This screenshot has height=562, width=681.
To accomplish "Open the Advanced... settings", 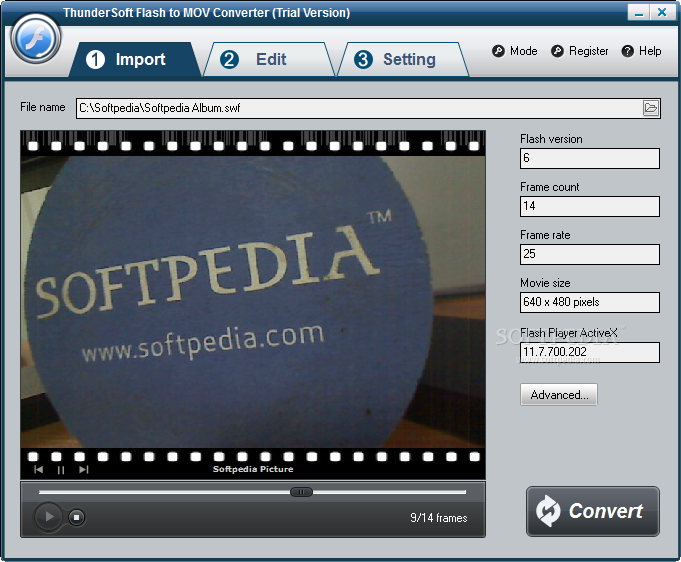I will point(559,394).
